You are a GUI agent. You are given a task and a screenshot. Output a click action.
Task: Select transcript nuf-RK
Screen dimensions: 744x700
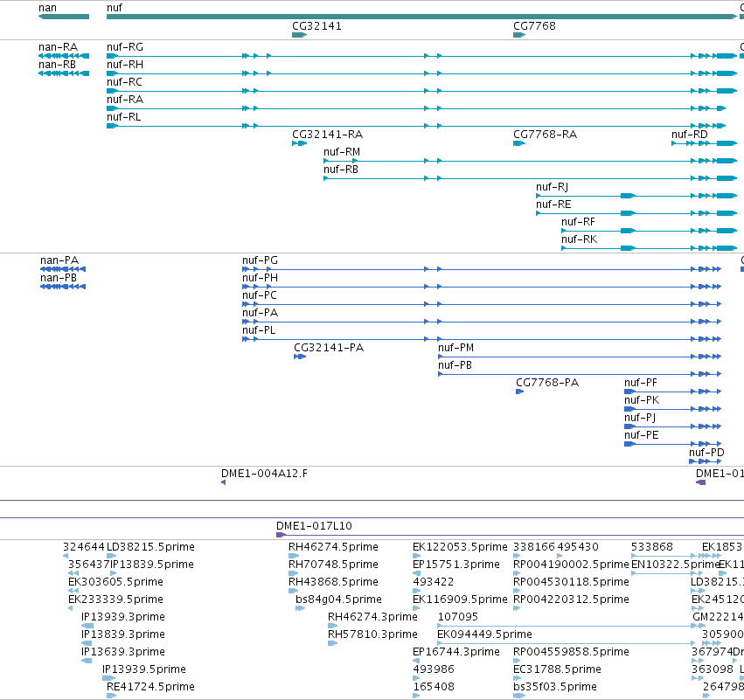coord(580,240)
